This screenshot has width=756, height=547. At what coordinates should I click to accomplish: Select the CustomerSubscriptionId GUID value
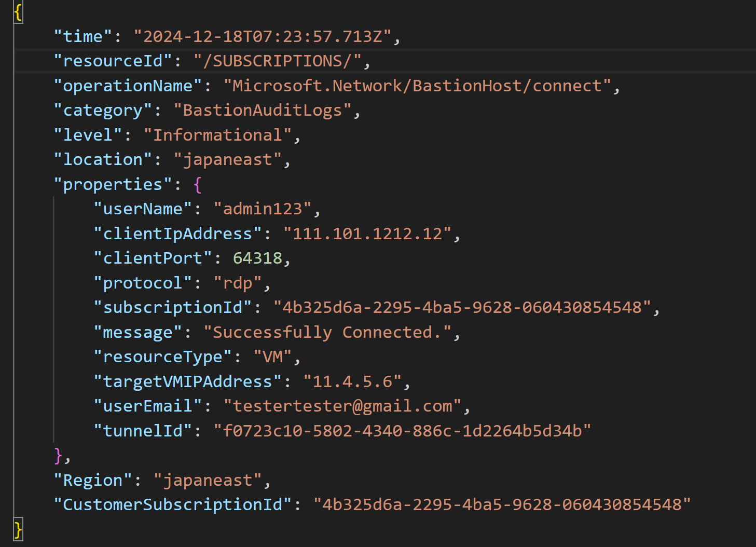502,505
